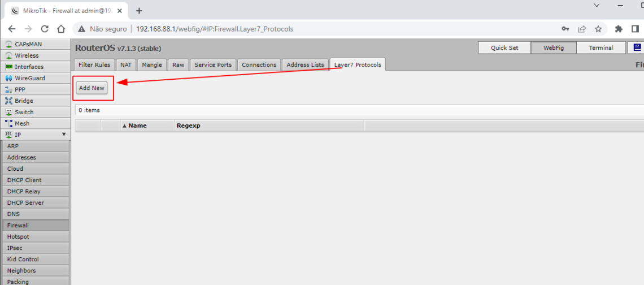The height and width of the screenshot is (285, 644).
Task: Click the Regexp column header
Action: (269, 126)
